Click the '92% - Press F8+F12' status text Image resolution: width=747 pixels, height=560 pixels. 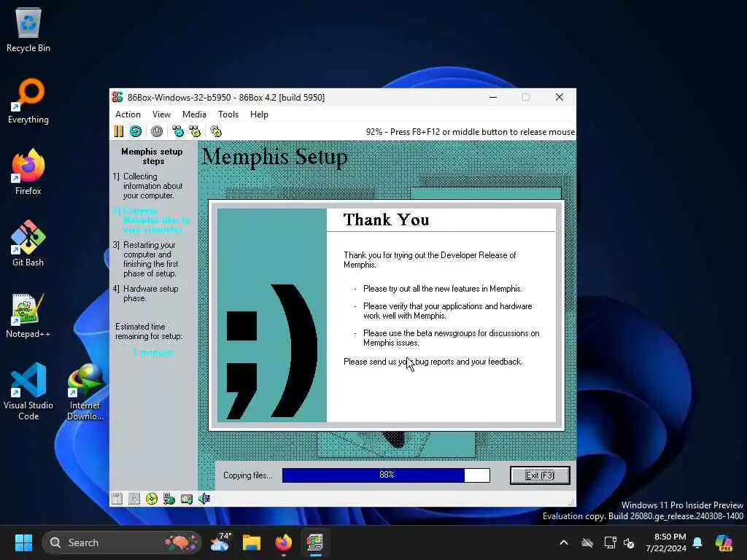pyautogui.click(x=471, y=132)
